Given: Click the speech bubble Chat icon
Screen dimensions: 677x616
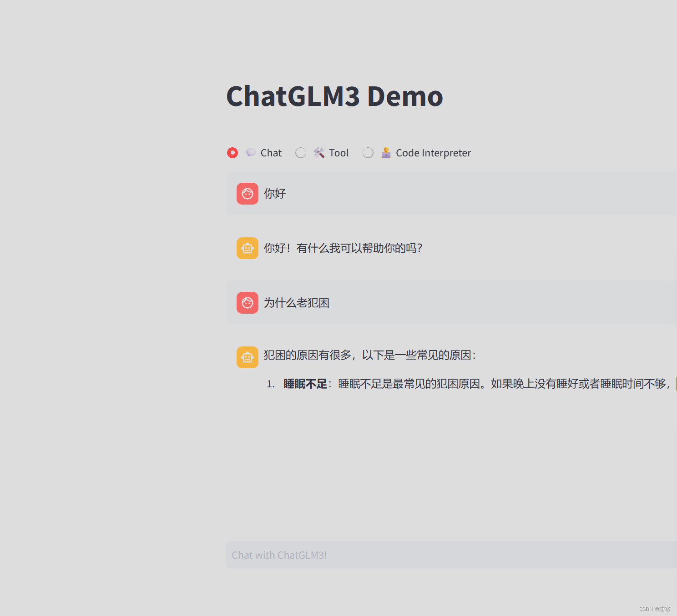Looking at the screenshot, I should (x=250, y=153).
